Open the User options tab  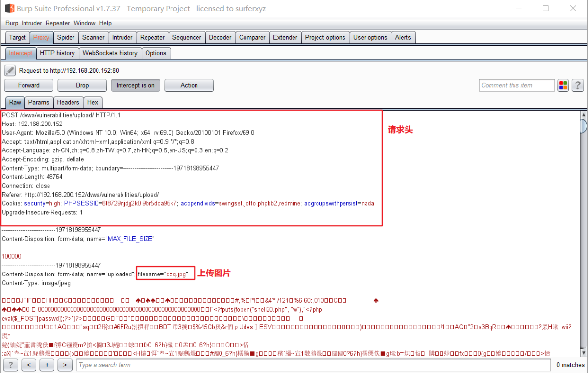point(370,37)
